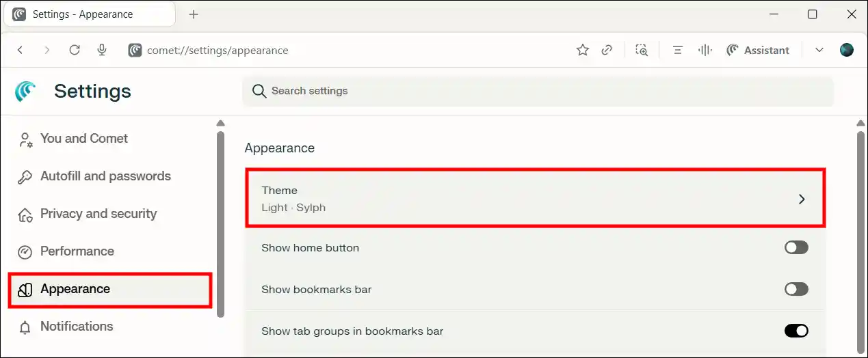Image resolution: width=868 pixels, height=358 pixels.
Task: Disable Show tab groups in bookmarks bar
Action: 796,331
